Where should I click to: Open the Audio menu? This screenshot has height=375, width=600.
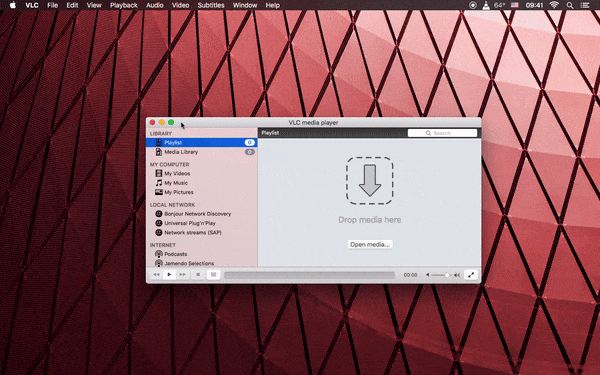tap(155, 5)
